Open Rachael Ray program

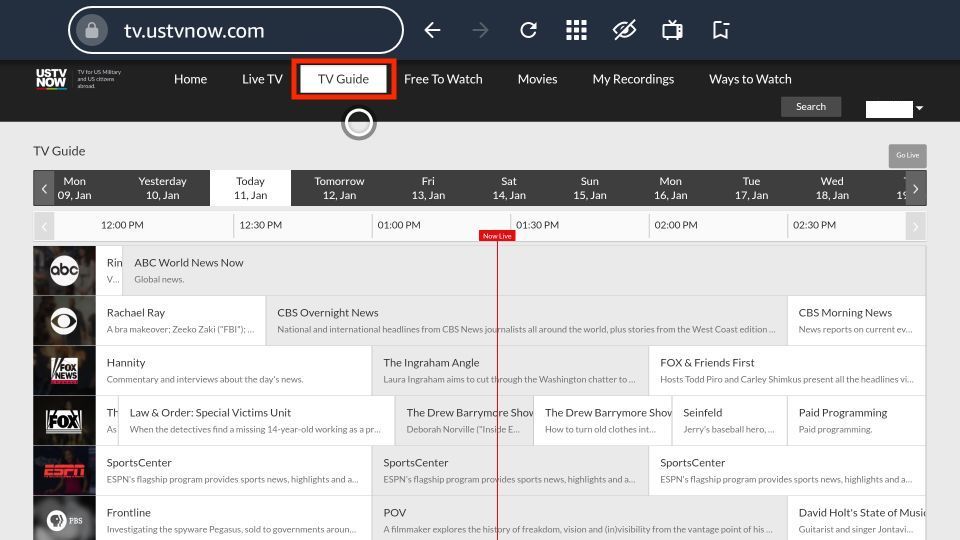point(181,321)
